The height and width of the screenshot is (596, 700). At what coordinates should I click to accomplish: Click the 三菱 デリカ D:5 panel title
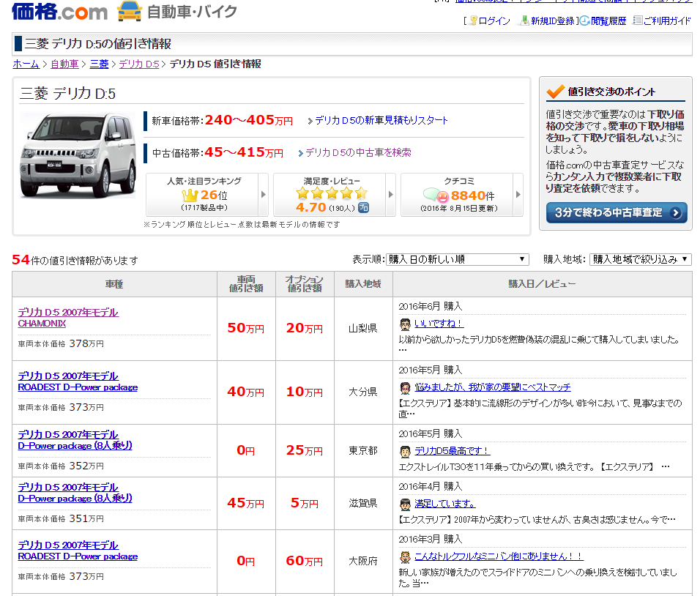[68, 93]
